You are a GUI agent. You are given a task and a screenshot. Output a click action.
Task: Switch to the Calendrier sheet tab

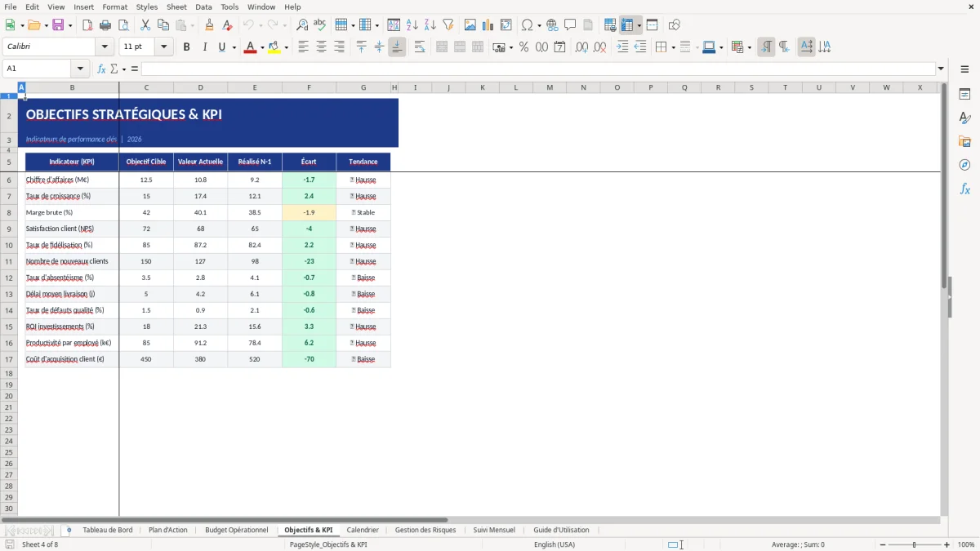tap(363, 530)
